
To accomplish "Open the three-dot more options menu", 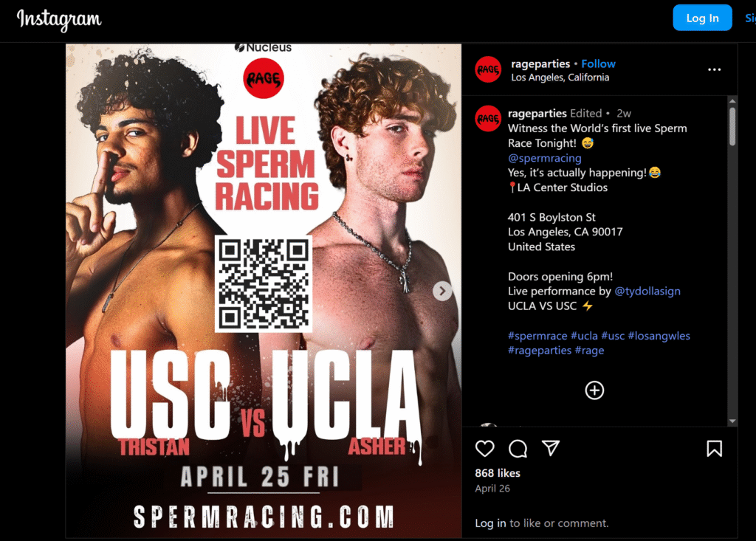I will (714, 70).
